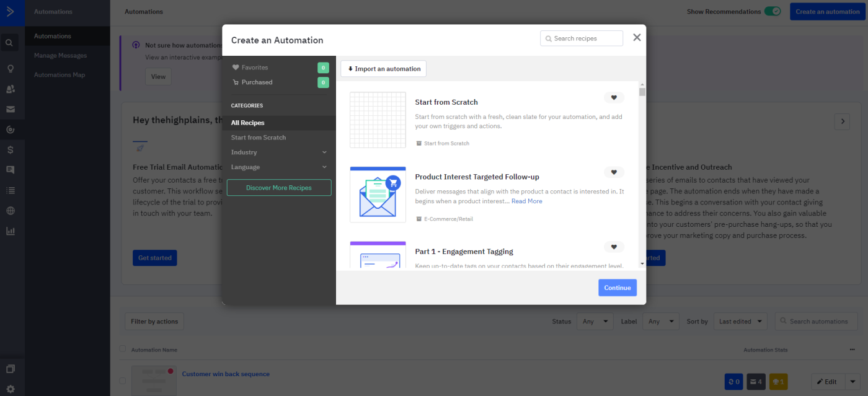Expand the Industry category
The image size is (868, 396).
point(278,152)
